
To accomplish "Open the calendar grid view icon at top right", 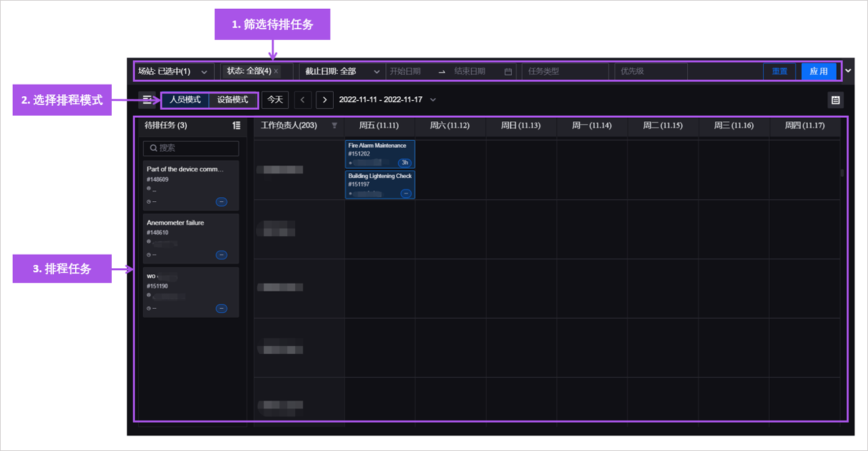I will tap(836, 100).
